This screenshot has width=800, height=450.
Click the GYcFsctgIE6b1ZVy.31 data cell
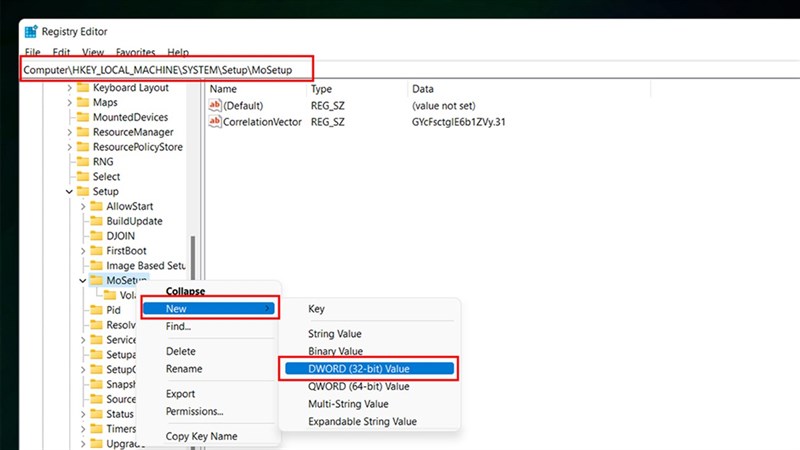[x=458, y=121]
